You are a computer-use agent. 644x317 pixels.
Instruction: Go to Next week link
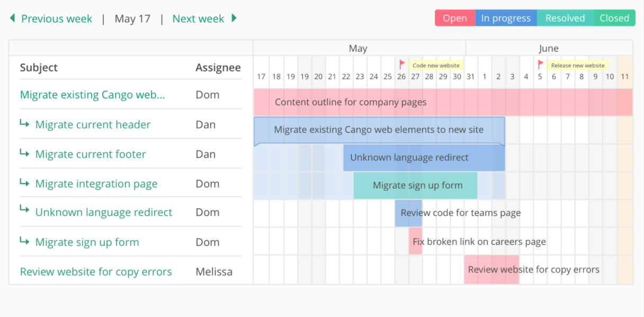pos(198,19)
